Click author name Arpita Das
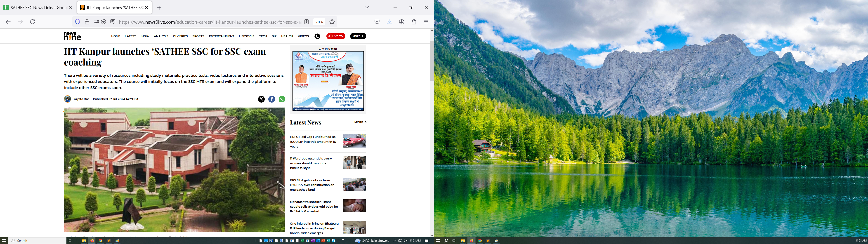This screenshot has width=868, height=244. click(x=82, y=99)
